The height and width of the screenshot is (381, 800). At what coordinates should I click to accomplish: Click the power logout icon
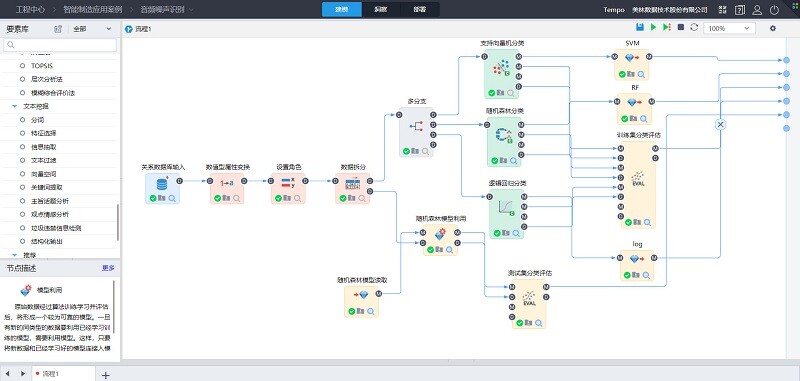(x=774, y=10)
